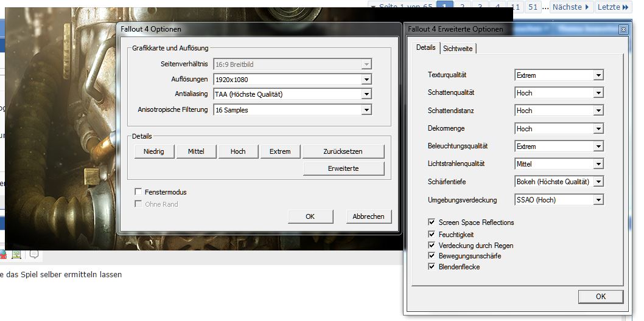Apply the Niedrig detail preset
Image resolution: width=644 pixels, height=321 pixels.
click(x=154, y=151)
